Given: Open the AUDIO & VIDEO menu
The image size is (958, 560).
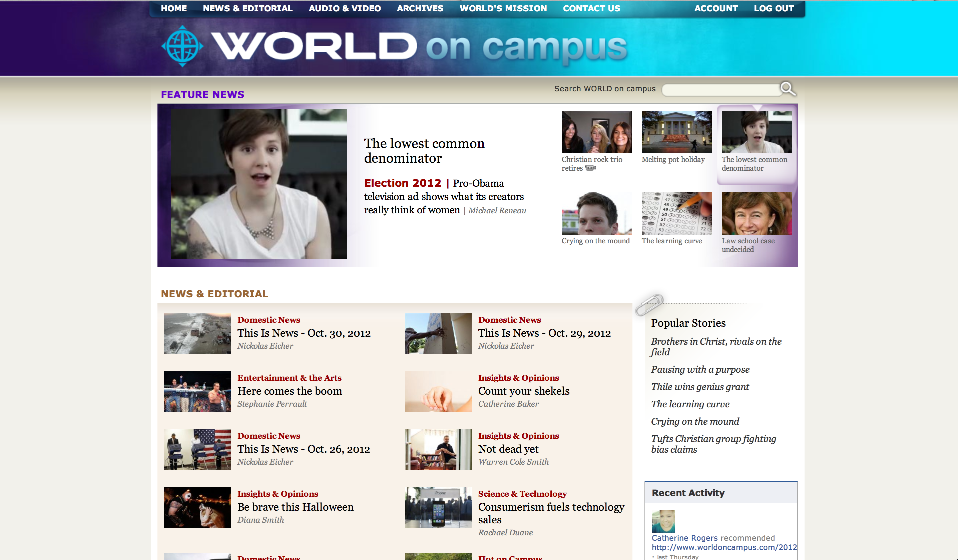Looking at the screenshot, I should point(345,8).
